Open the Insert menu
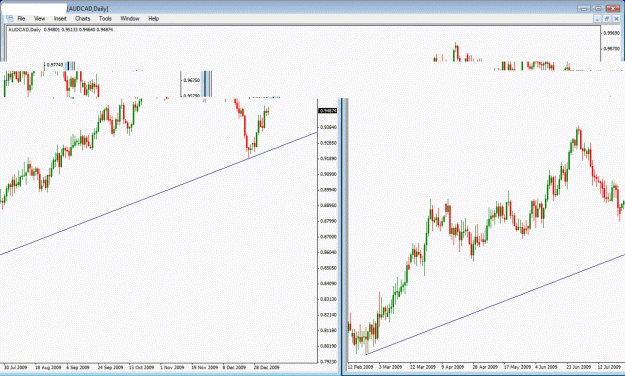625x376 pixels. pos(60,18)
